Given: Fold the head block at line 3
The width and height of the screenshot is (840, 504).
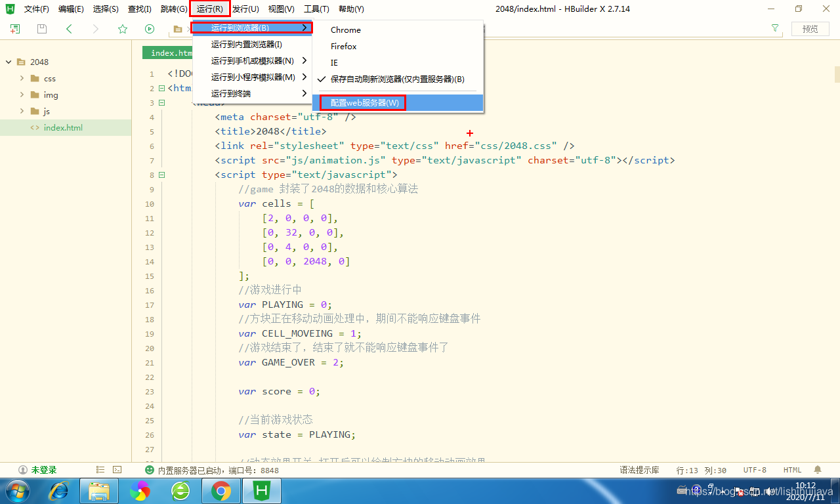Looking at the screenshot, I should pos(161,102).
